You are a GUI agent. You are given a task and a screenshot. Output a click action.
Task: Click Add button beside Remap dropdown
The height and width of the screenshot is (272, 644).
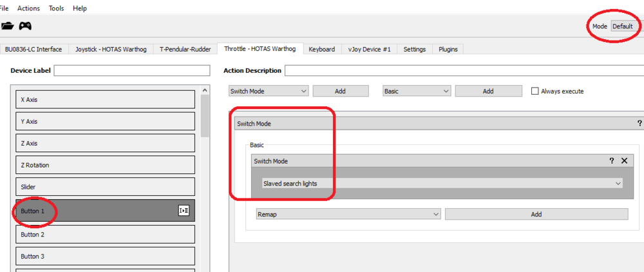coord(536,214)
